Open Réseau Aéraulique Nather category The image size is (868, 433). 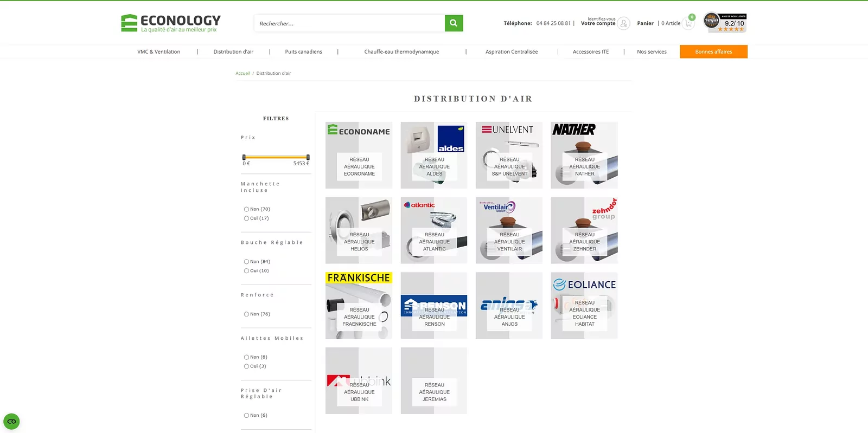pyautogui.click(x=584, y=155)
